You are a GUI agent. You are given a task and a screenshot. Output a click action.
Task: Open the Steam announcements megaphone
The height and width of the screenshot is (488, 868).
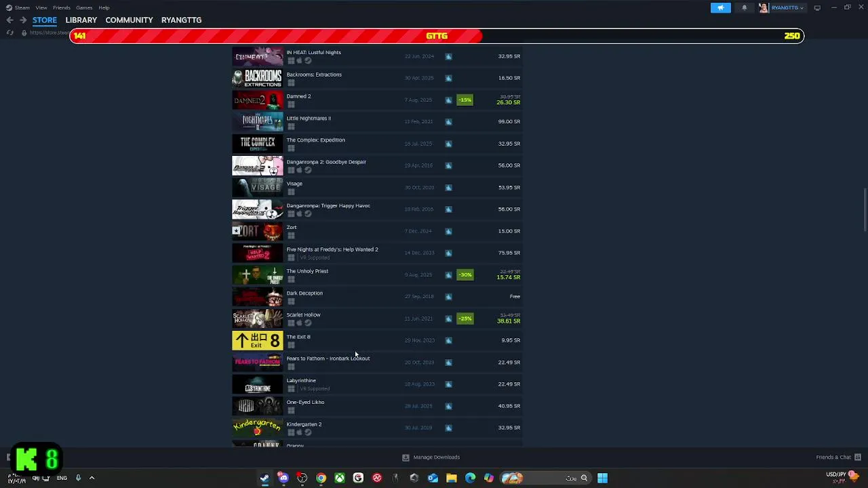click(720, 7)
